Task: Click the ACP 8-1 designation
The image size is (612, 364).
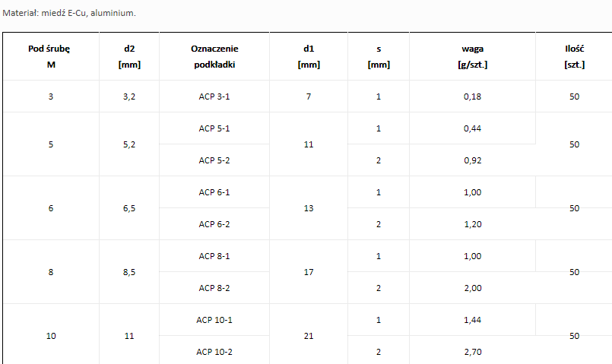Action: tap(214, 256)
